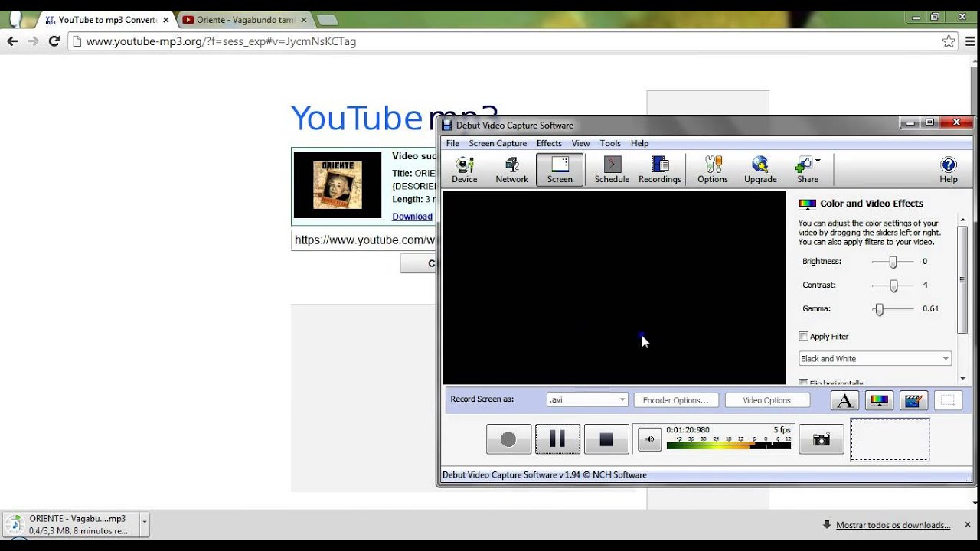Open the Help menu in Debut
The width and height of the screenshot is (980, 551).
[x=639, y=143]
